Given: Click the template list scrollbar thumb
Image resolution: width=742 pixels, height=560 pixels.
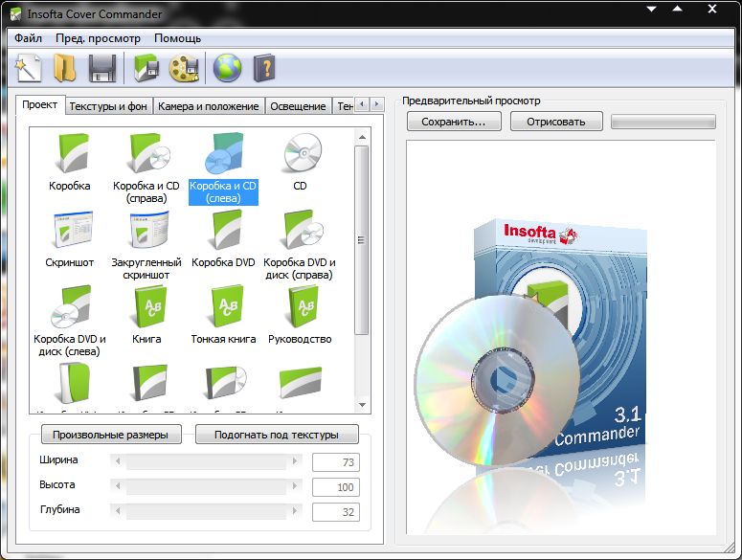Looking at the screenshot, I should (x=362, y=240).
